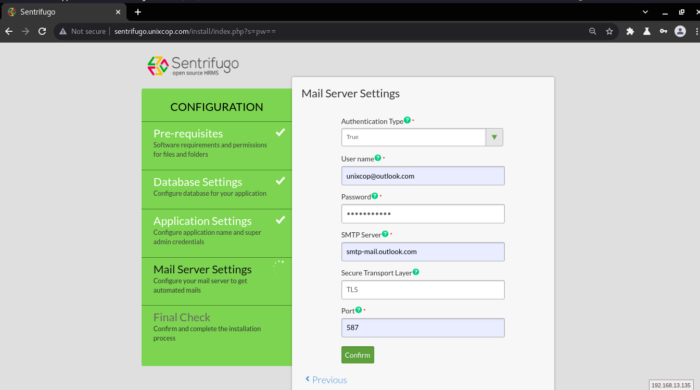Click the Confirm button

(x=358, y=355)
